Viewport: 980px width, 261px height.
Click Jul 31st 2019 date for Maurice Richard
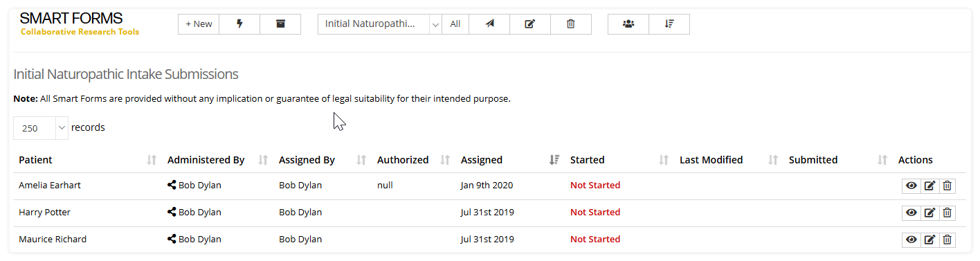(487, 240)
